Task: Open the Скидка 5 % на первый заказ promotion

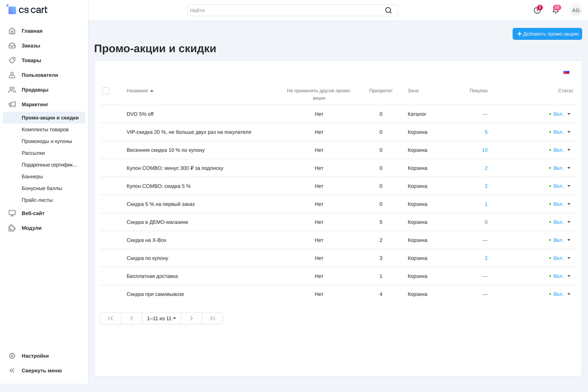Action: 161,204
